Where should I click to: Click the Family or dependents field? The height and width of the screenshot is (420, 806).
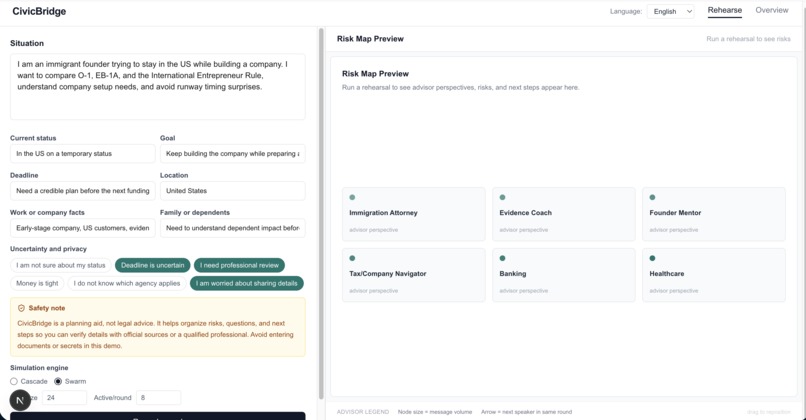[x=232, y=228]
